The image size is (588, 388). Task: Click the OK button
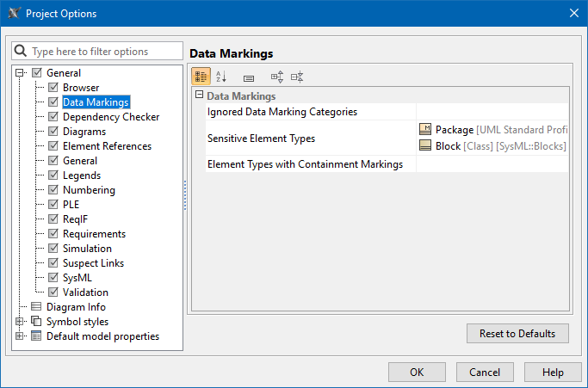pyautogui.click(x=417, y=373)
